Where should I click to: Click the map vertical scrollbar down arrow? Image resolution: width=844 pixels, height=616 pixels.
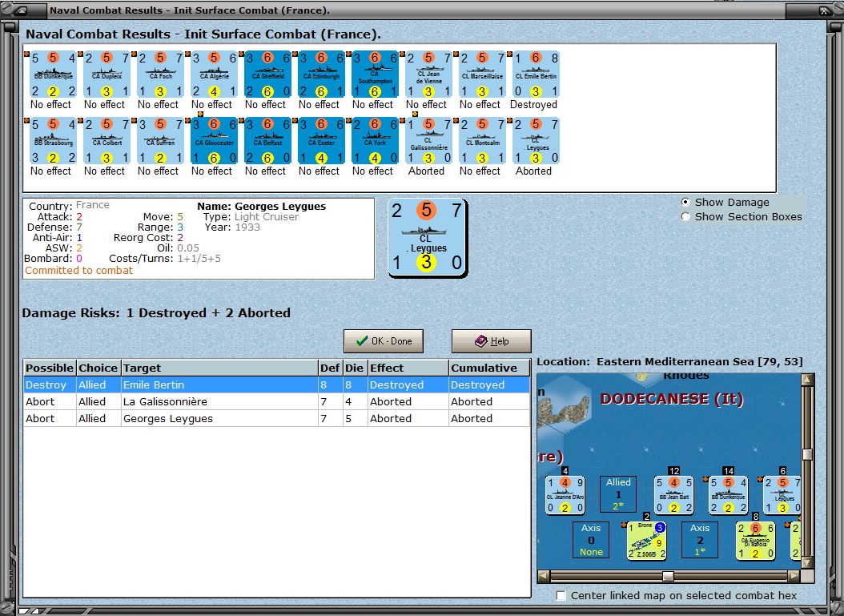pos(807,562)
